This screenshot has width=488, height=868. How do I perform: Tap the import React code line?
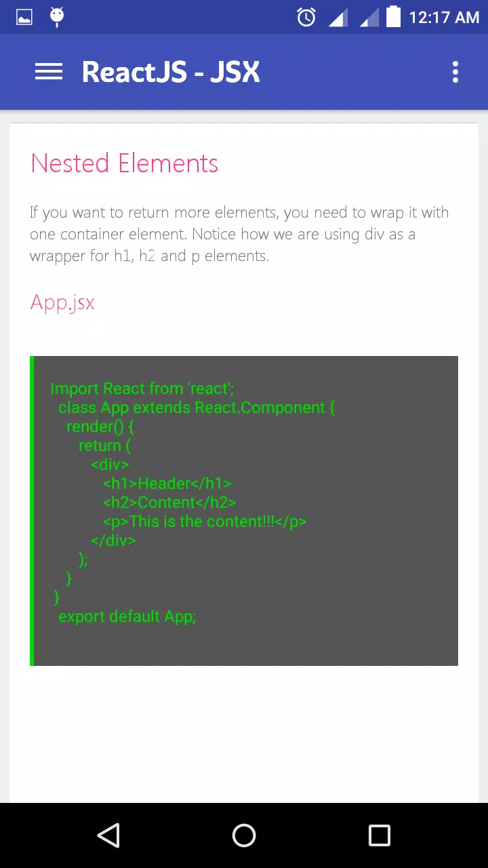pyautogui.click(x=142, y=389)
